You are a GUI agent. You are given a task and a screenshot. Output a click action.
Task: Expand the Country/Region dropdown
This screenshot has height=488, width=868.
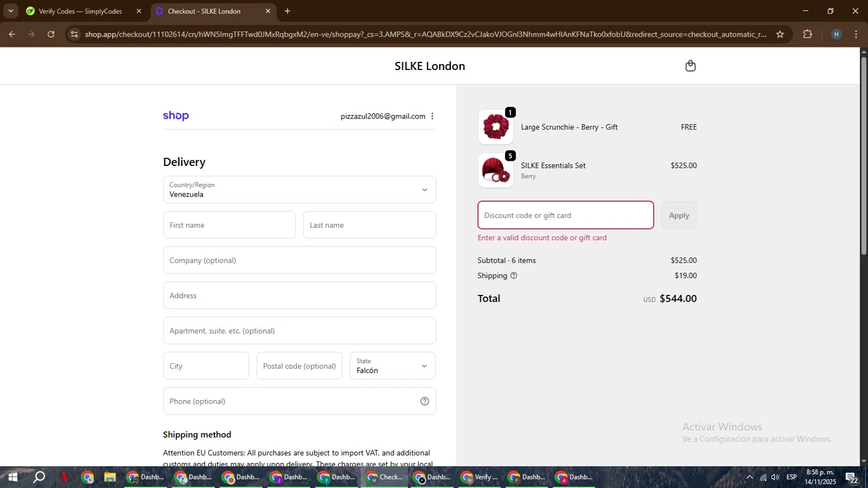[x=299, y=190]
